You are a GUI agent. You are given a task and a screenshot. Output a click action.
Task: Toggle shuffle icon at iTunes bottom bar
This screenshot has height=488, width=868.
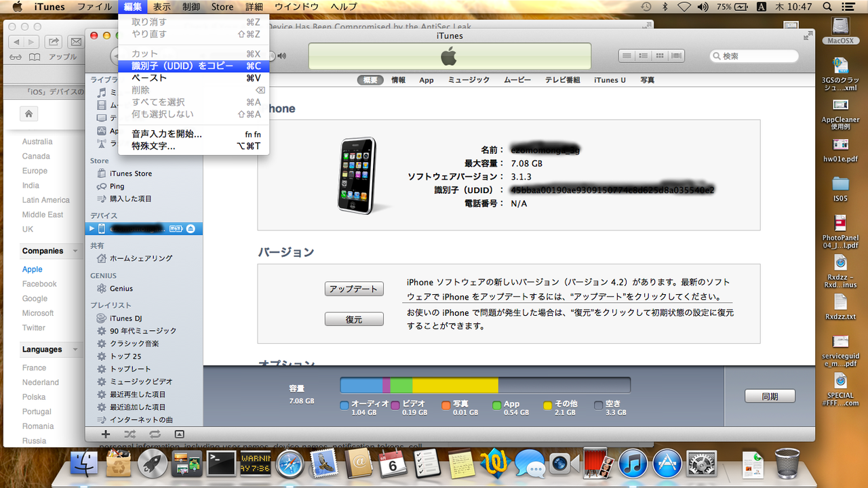[x=130, y=434]
